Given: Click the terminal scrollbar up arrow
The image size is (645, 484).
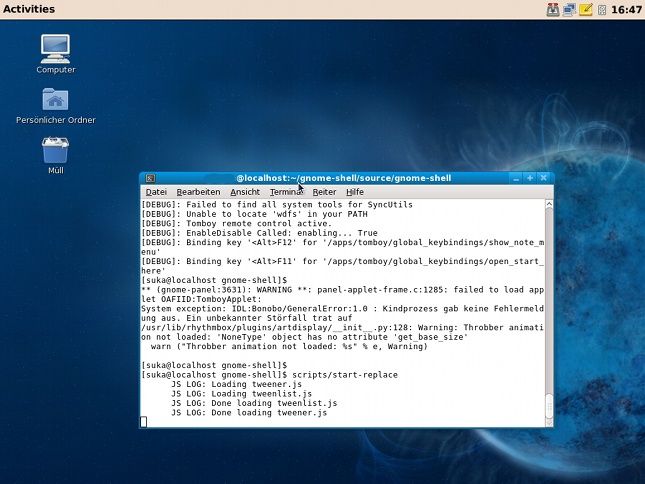Looking at the screenshot, I should click(549, 204).
